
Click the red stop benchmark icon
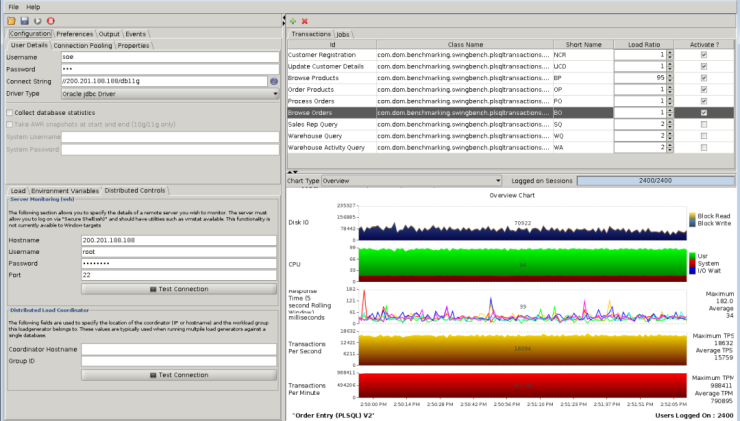coord(51,20)
